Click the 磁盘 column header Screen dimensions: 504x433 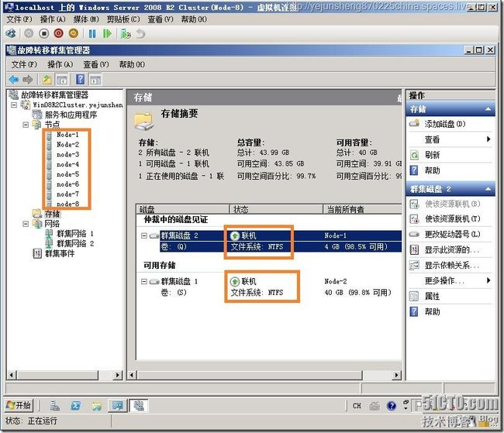click(182, 210)
